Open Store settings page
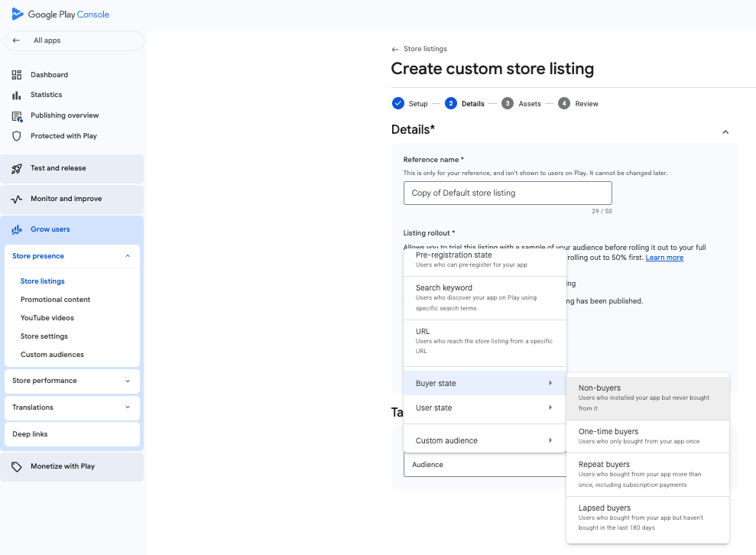The height and width of the screenshot is (555, 756). pos(44,336)
